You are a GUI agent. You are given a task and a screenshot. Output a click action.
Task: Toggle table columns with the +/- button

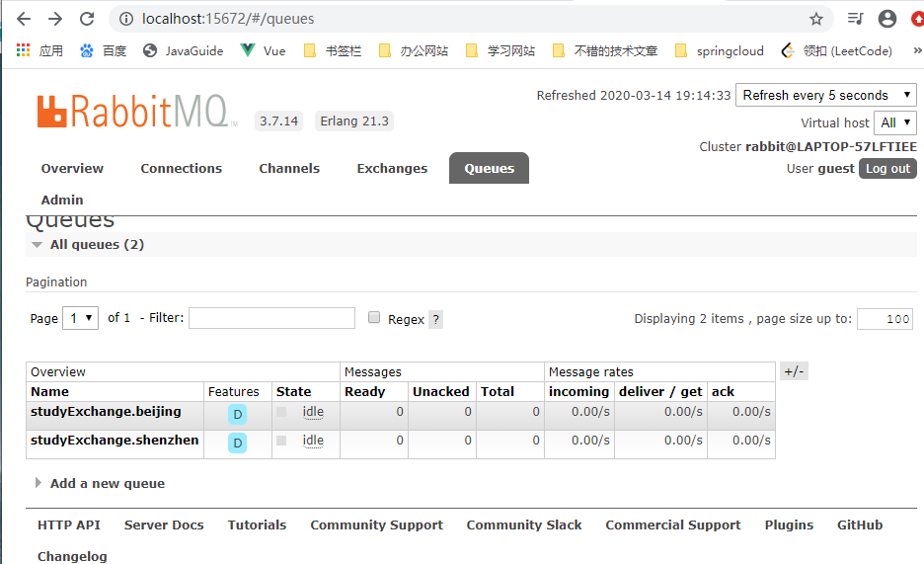coord(794,371)
